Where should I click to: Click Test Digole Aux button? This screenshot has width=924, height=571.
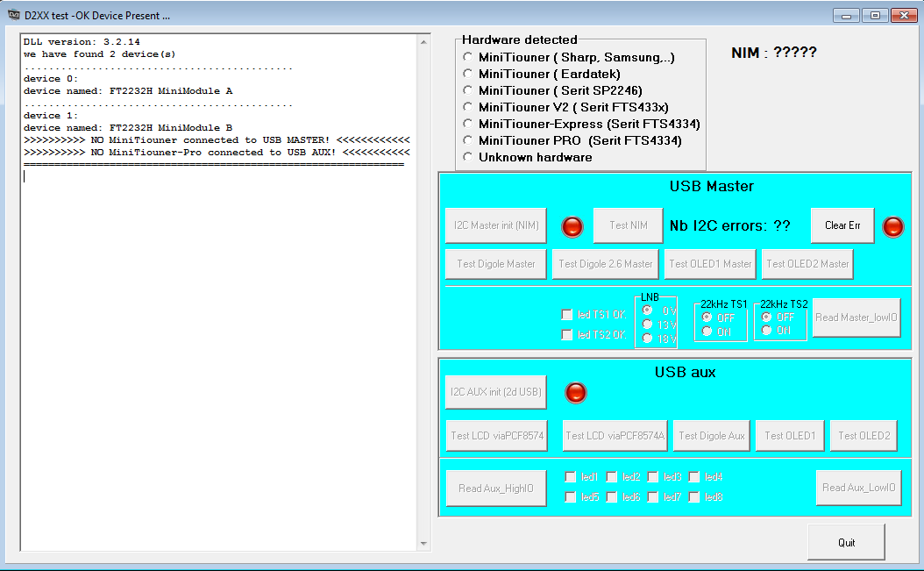tap(711, 435)
